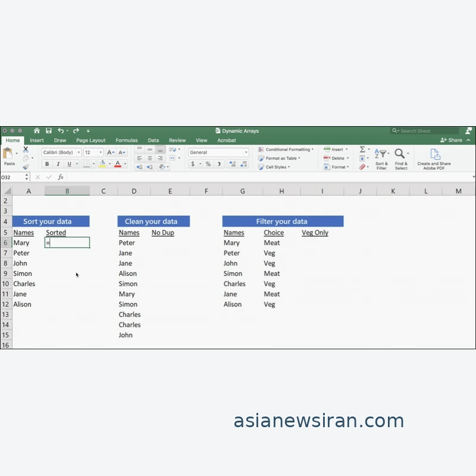Apply the accounting currency dollar format
The image size is (476, 476).
(193, 164)
